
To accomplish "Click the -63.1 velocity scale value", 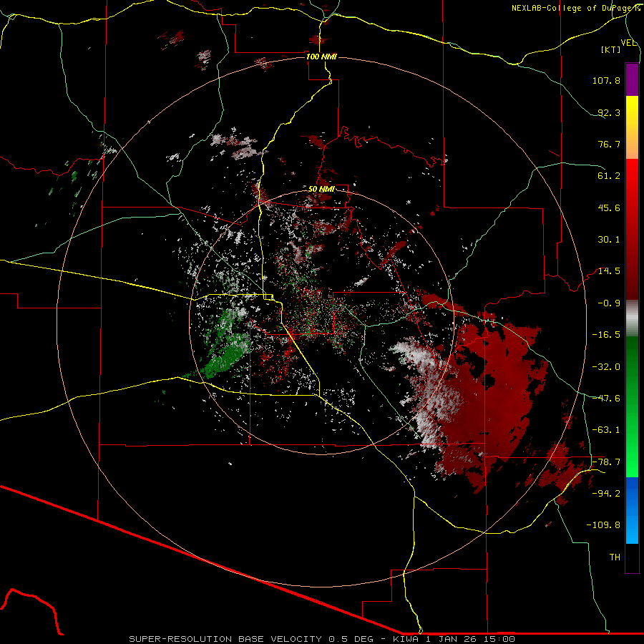I will 606,430.
